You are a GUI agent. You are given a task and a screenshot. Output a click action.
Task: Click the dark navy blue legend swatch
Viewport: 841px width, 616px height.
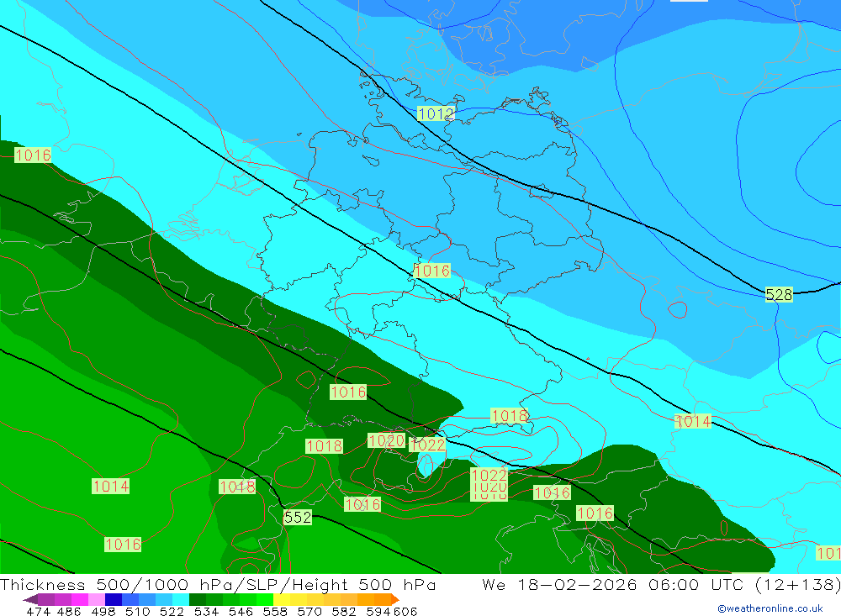click(x=114, y=599)
